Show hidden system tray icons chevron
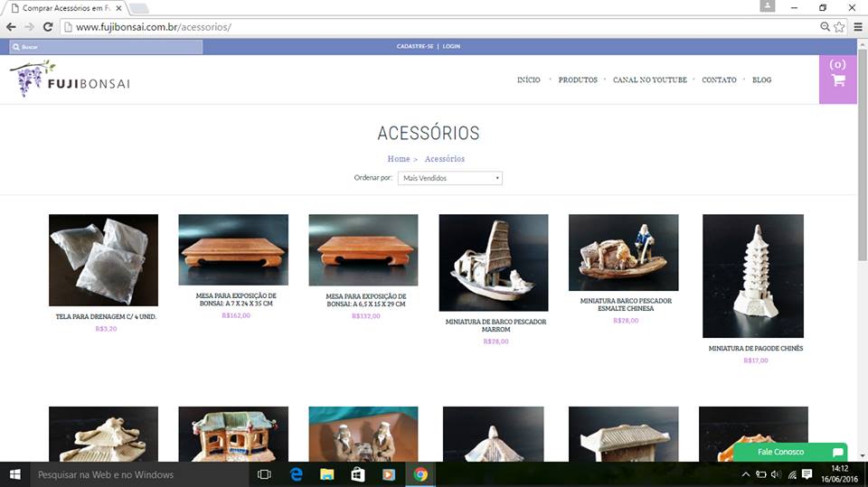This screenshot has height=487, width=868. click(x=746, y=474)
